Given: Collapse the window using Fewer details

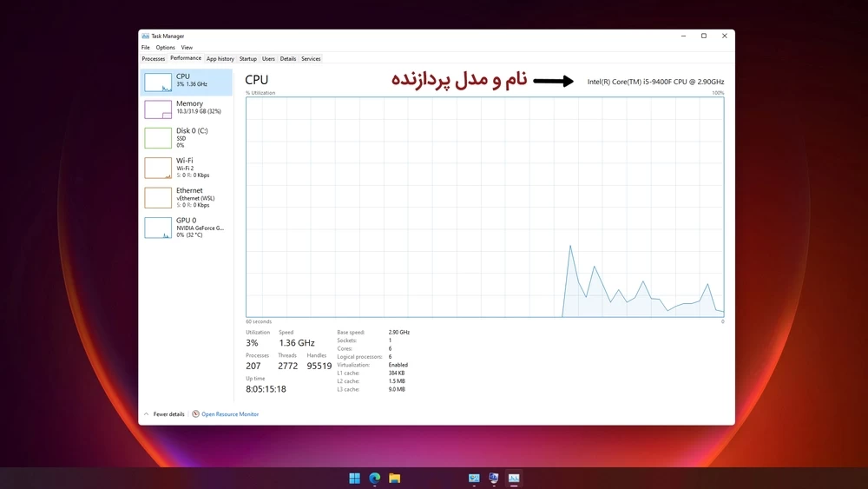Looking at the screenshot, I should pyautogui.click(x=168, y=414).
